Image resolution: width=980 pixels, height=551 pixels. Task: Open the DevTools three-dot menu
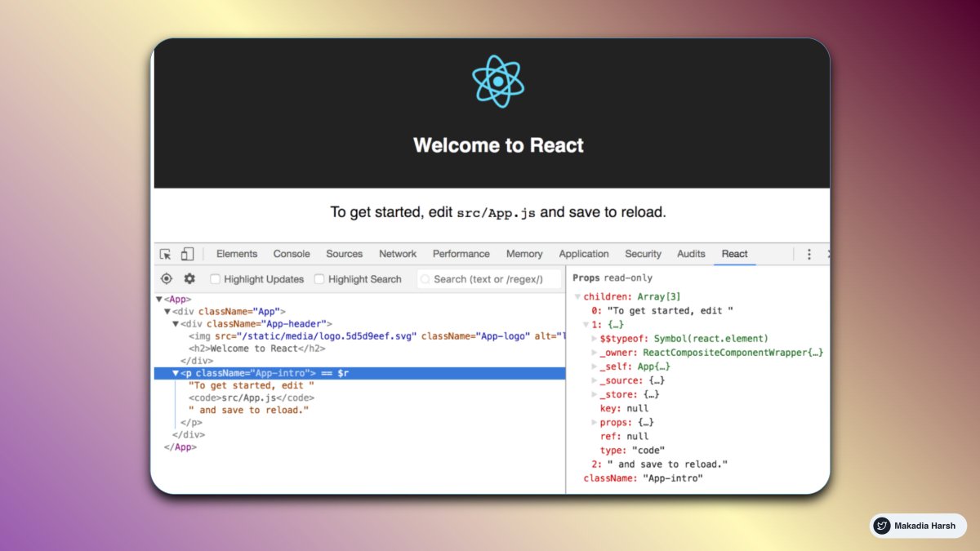click(x=809, y=254)
